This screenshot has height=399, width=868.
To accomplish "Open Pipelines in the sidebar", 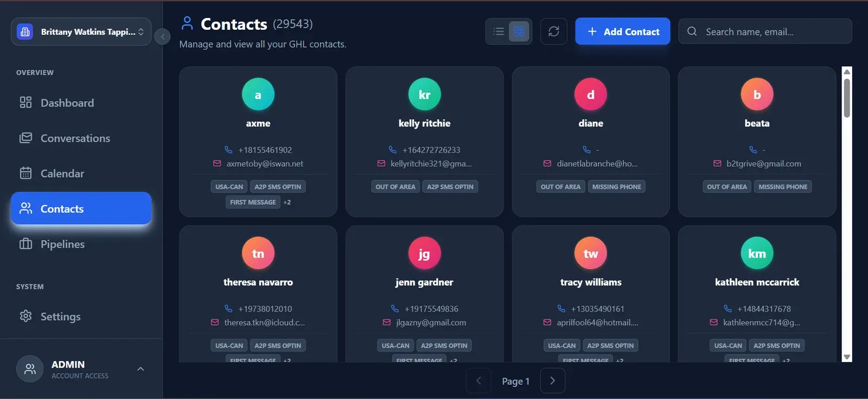I will tap(81, 244).
